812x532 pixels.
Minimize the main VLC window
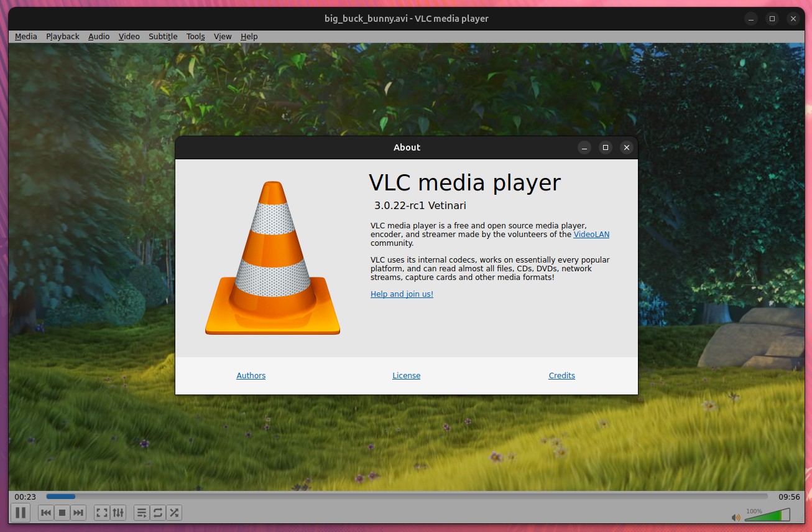(750, 19)
